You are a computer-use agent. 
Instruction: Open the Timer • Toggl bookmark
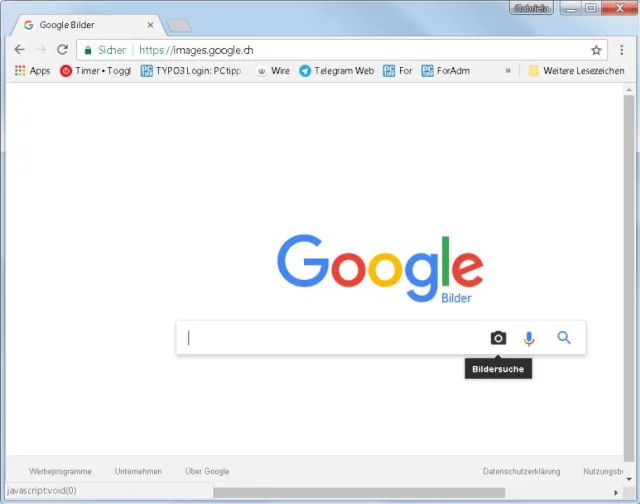coord(96,71)
